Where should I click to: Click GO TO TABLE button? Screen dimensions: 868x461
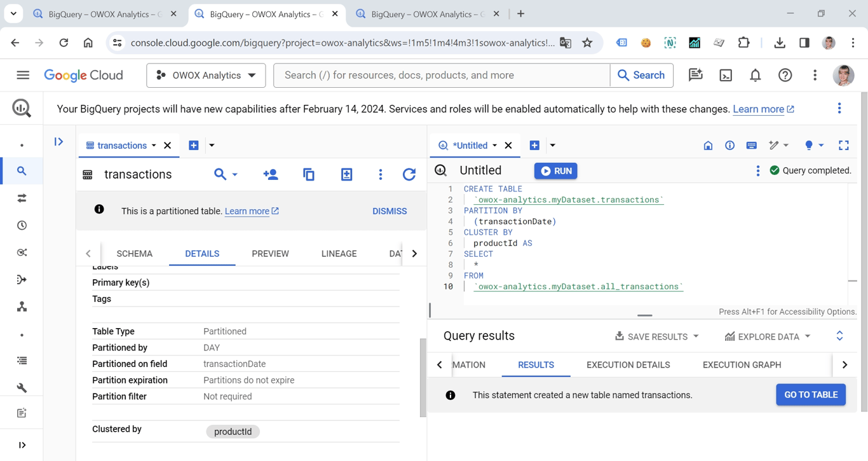[811, 395]
